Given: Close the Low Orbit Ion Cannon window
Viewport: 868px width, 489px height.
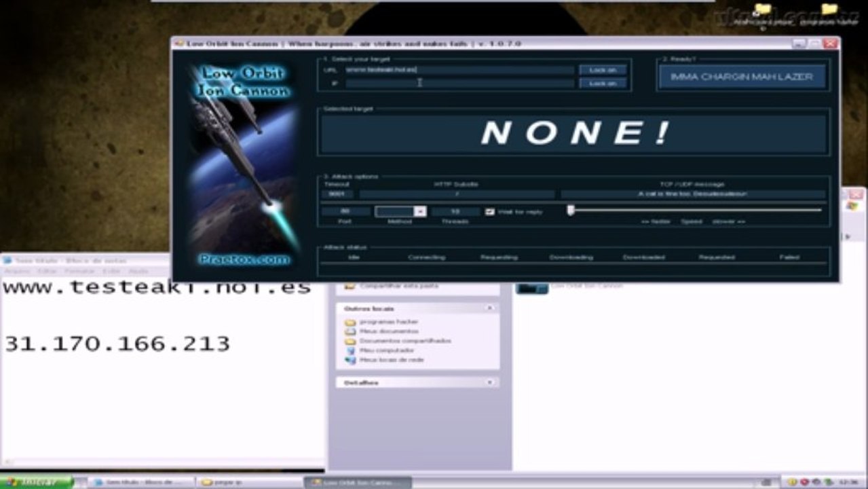Looking at the screenshot, I should point(830,43).
